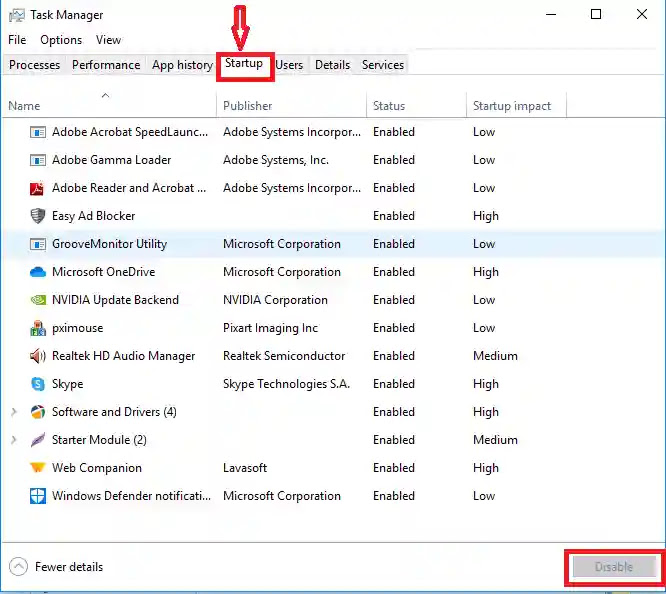Click the NVIDIA Update Backend icon
The image size is (666, 594).
[38, 300]
